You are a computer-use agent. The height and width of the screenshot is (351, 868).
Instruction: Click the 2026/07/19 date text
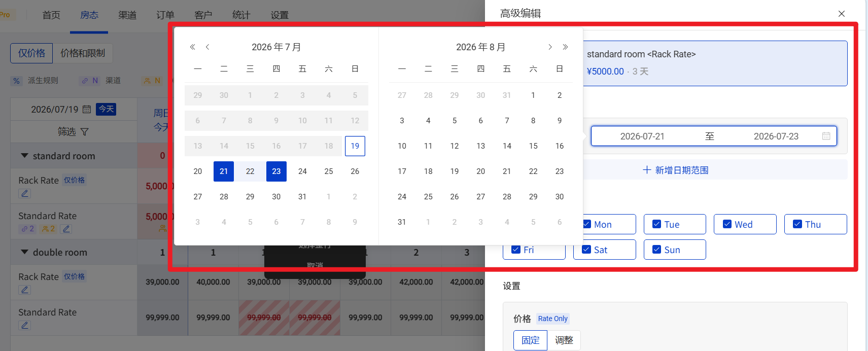coord(55,110)
